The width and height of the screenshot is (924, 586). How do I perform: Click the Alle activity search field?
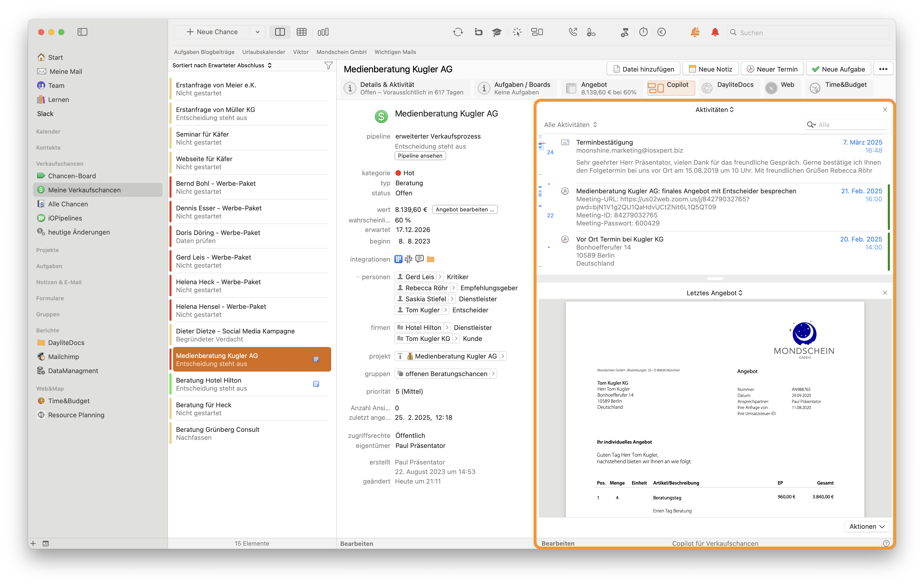tap(846, 125)
